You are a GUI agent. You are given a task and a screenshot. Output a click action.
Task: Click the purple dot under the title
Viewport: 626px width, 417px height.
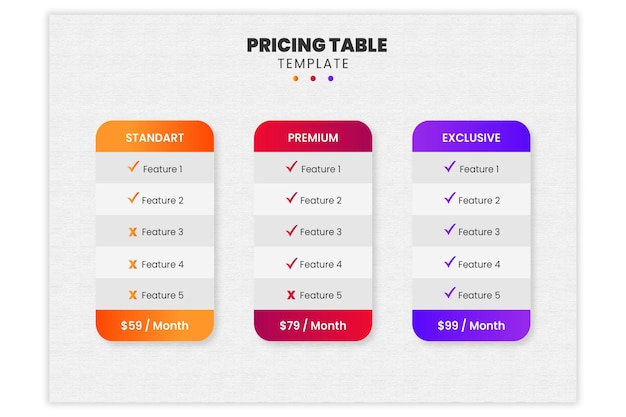point(331,79)
